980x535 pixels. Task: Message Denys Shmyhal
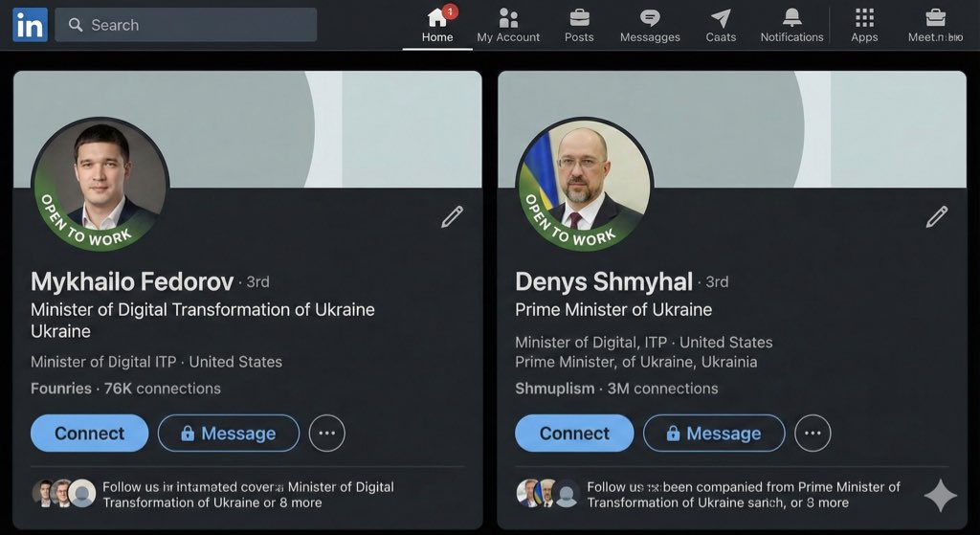[714, 434]
